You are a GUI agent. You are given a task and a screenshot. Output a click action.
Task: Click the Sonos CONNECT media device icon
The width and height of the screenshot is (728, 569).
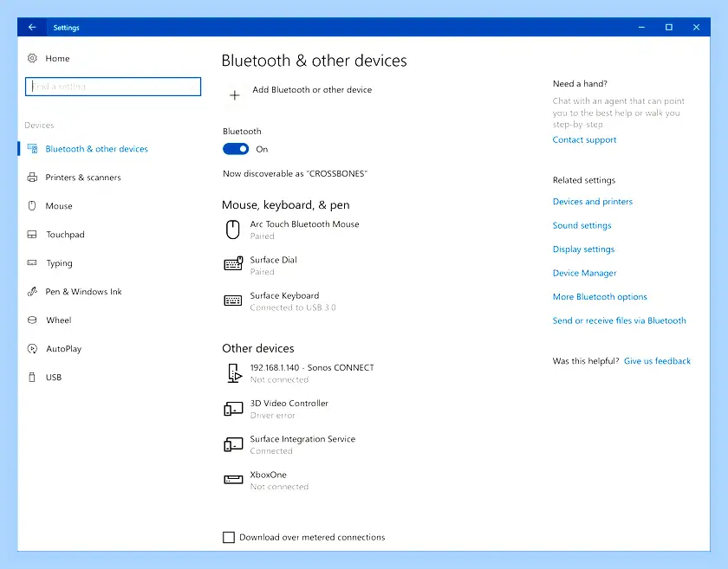(235, 373)
